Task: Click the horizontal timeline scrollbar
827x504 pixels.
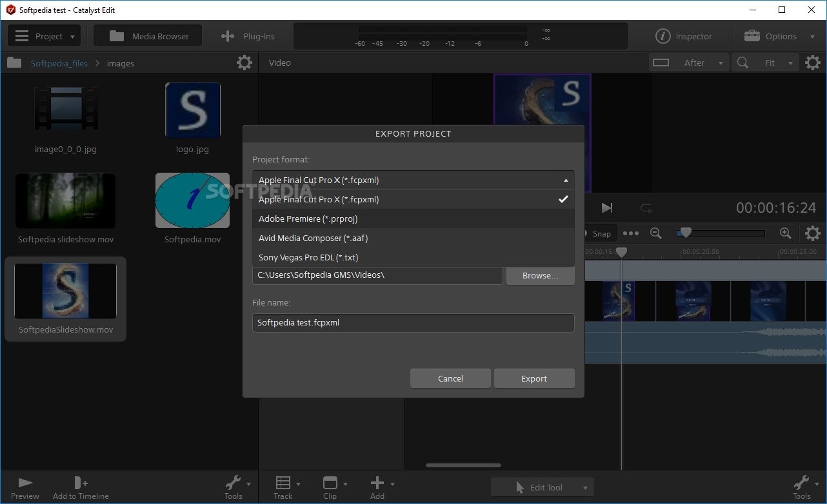Action: [463, 465]
